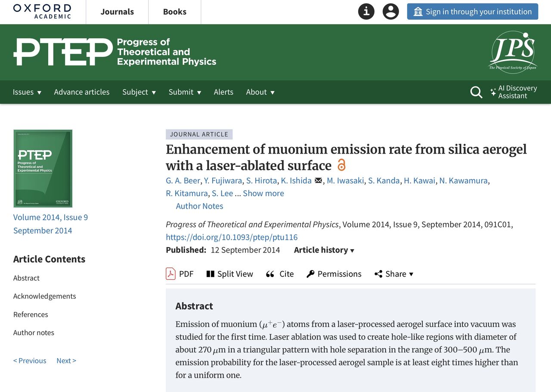Expand the Submit dropdown menu
551x392 pixels.
[x=185, y=92]
